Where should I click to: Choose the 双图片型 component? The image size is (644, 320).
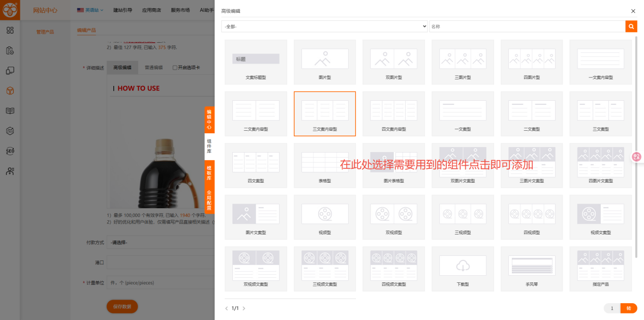(393, 62)
